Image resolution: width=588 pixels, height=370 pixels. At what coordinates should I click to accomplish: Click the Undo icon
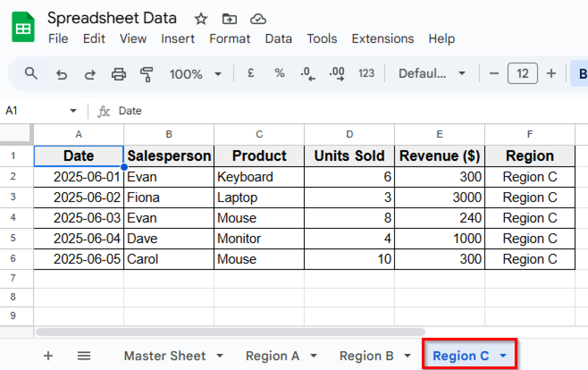pos(61,74)
